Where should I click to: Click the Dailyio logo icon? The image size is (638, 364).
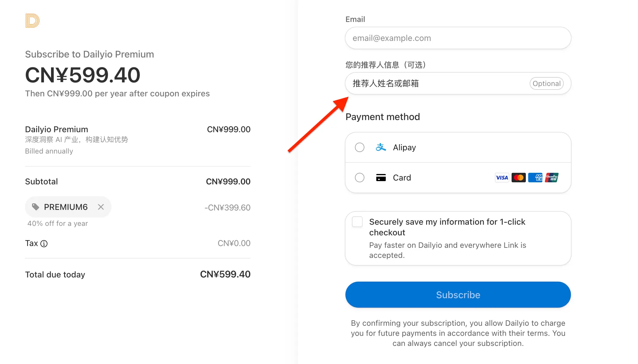point(32,21)
